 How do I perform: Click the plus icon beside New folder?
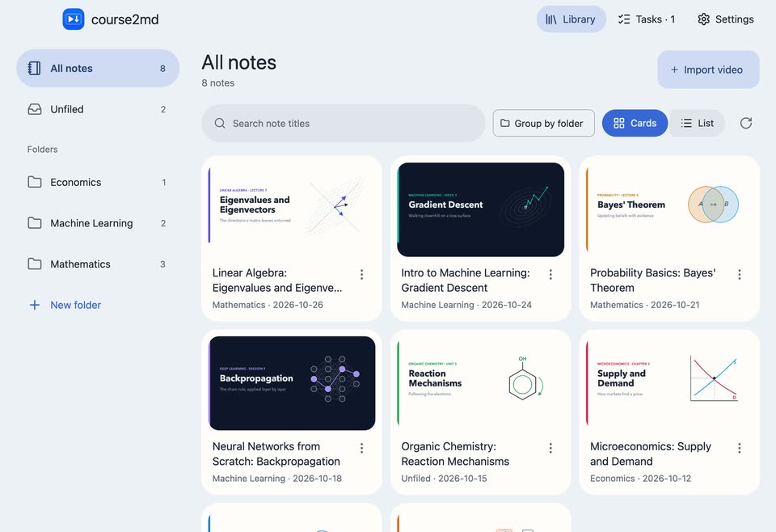[35, 305]
